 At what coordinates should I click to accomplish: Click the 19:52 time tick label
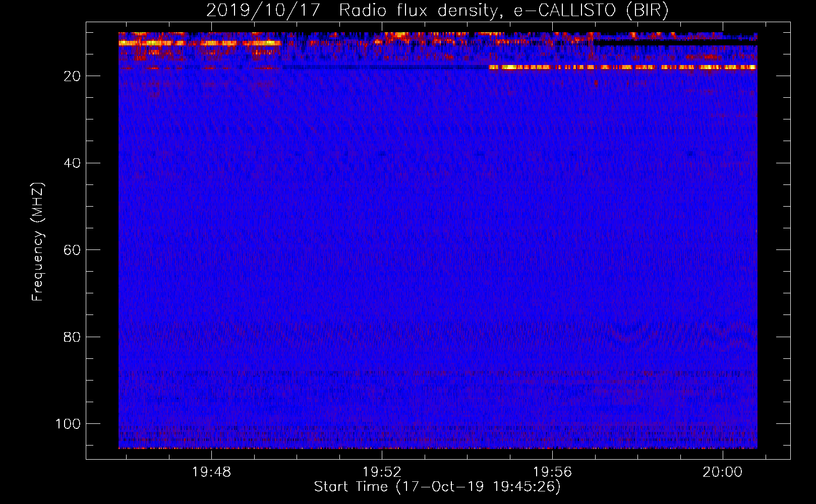pos(382,472)
